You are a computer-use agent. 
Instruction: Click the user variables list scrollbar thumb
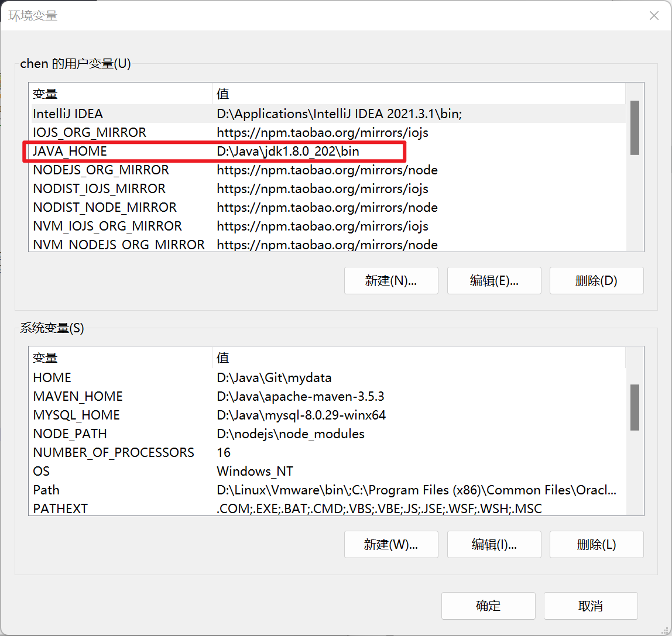pos(635,128)
